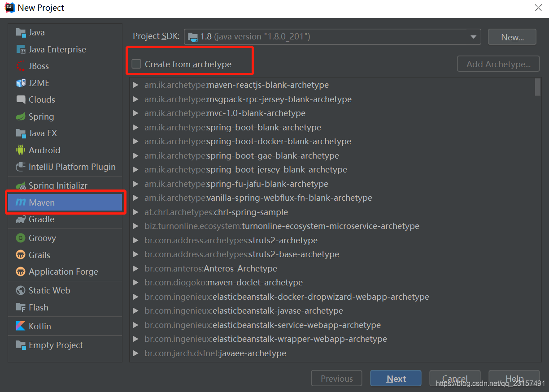Click the Android robot icon
The width and height of the screenshot is (549, 392).
[x=21, y=150]
